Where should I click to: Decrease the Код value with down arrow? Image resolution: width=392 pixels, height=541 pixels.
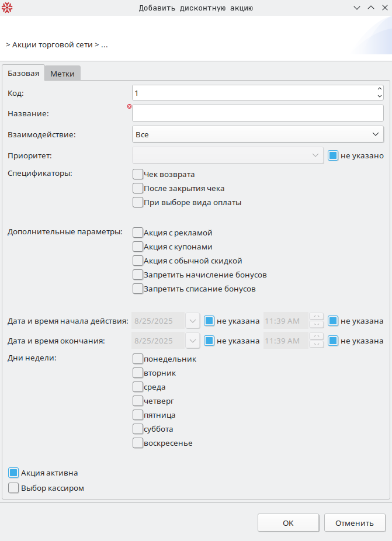pyautogui.click(x=380, y=96)
